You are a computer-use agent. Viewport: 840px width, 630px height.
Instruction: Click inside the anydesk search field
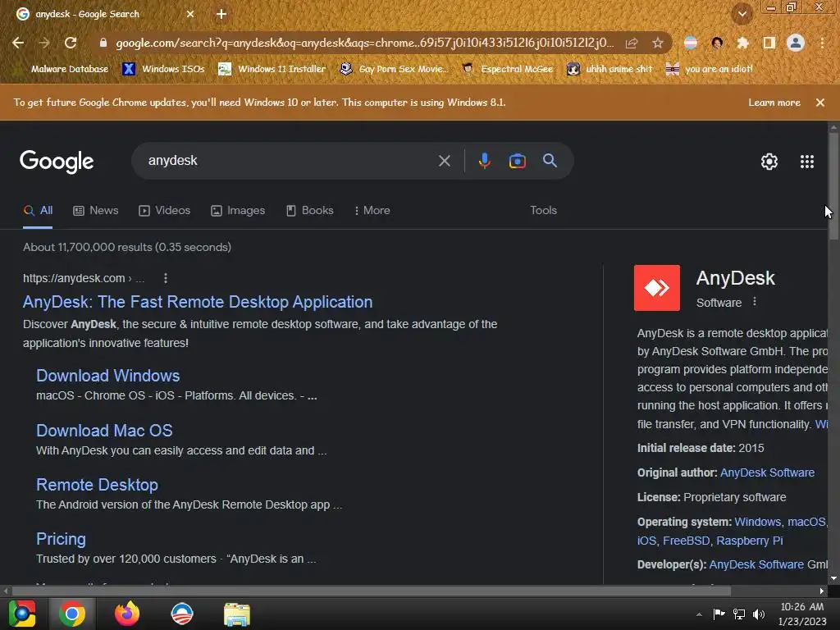coord(290,161)
